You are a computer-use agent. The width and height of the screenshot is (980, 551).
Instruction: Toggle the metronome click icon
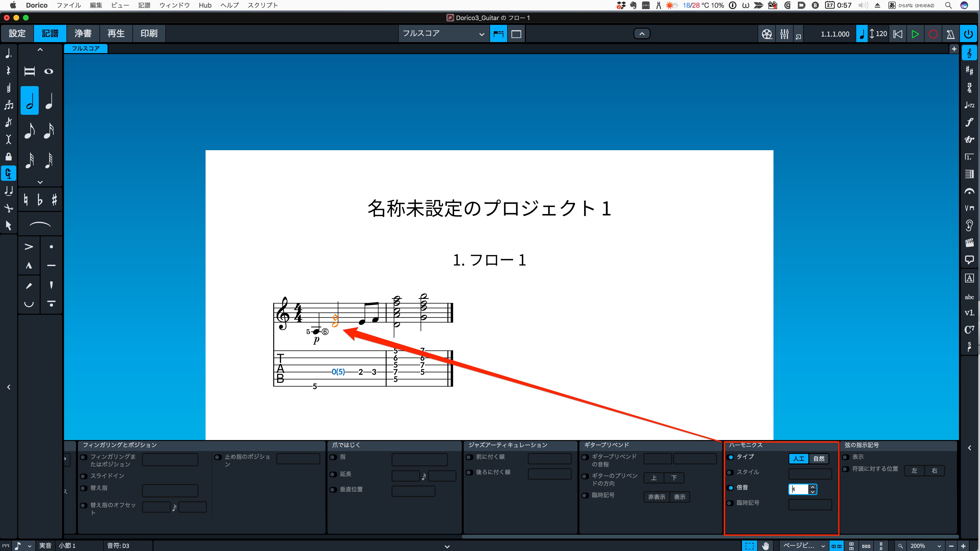tap(950, 34)
